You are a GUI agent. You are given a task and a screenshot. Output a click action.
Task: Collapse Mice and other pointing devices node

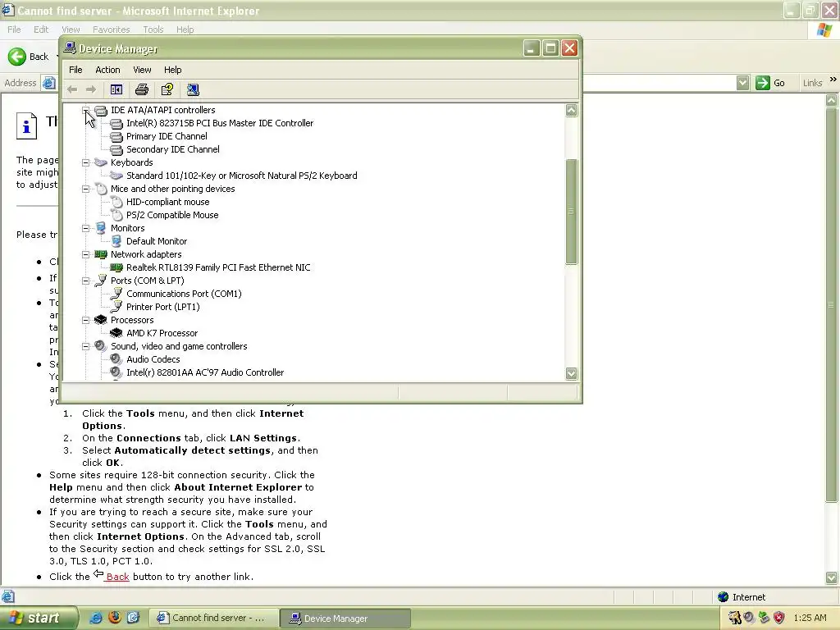pos(85,189)
